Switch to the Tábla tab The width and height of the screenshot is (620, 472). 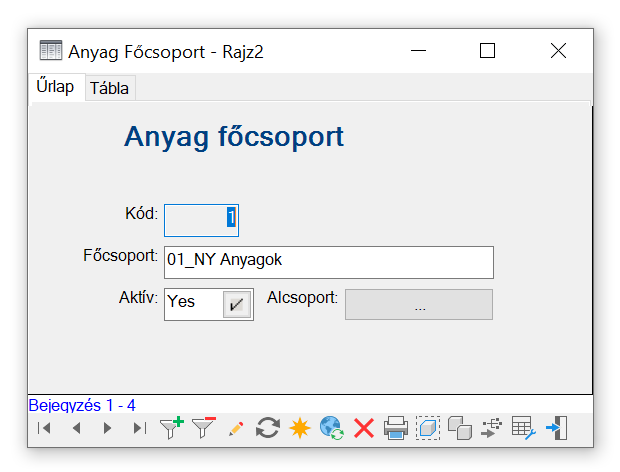point(110,88)
